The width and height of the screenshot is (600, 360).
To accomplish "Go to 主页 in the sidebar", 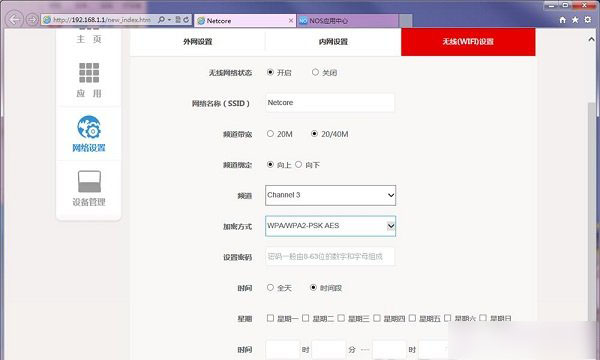I will tap(89, 39).
